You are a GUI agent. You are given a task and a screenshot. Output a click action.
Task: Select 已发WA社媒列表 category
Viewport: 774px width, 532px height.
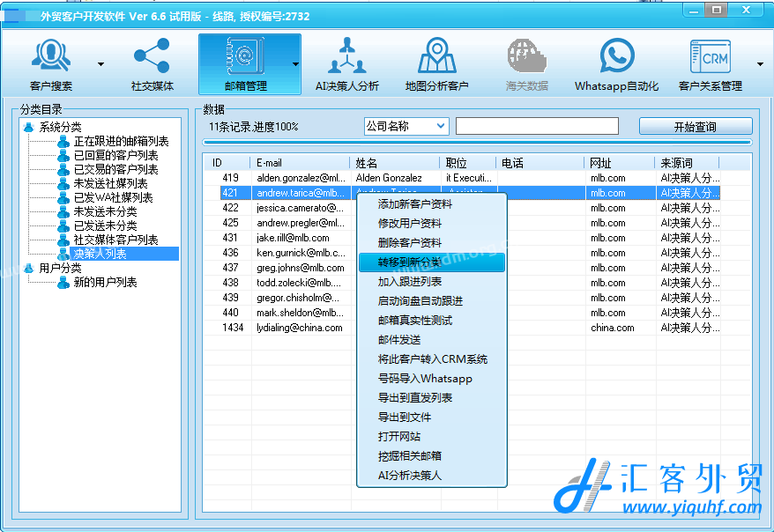coord(113,197)
